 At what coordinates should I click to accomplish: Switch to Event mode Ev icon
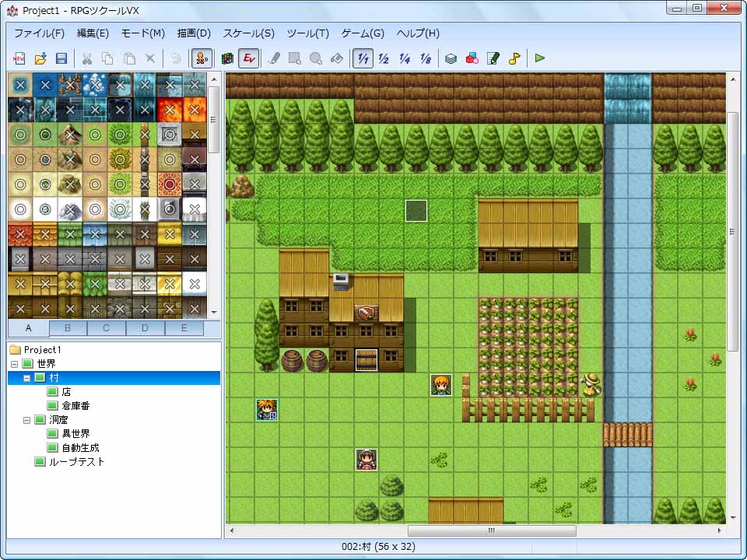pos(249,58)
